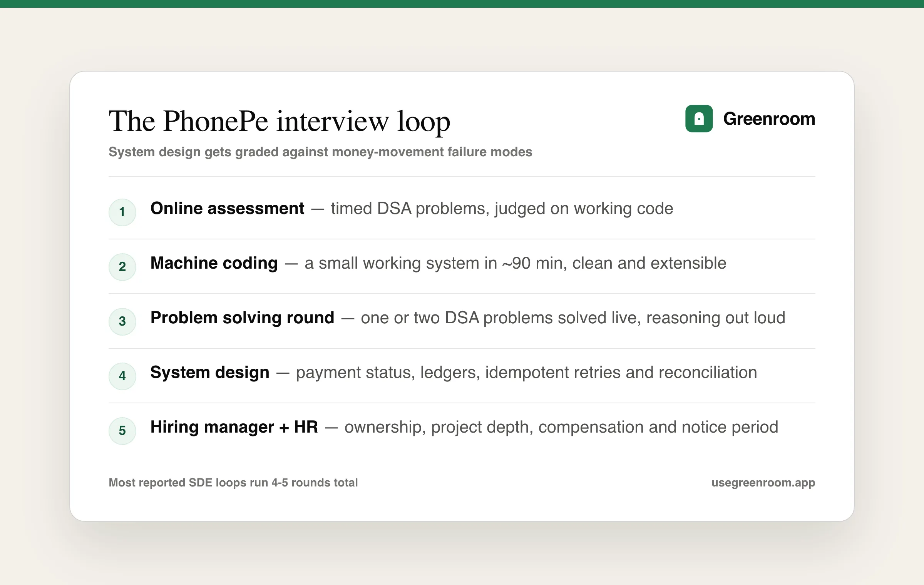Click the number 5 circle badge

click(x=122, y=431)
